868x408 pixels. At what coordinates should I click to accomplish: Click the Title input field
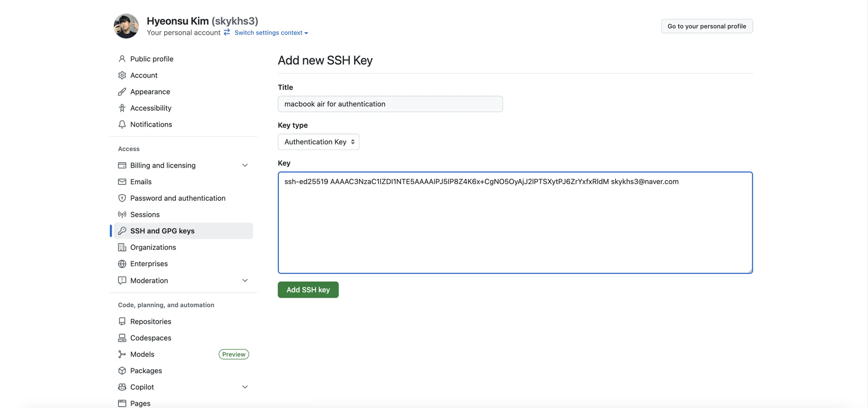(391, 104)
